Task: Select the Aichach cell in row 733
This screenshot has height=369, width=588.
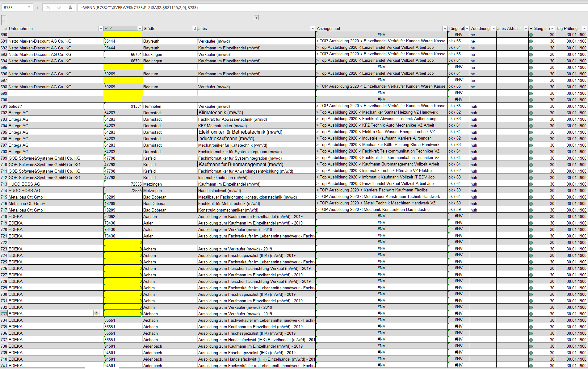Action: coord(170,314)
